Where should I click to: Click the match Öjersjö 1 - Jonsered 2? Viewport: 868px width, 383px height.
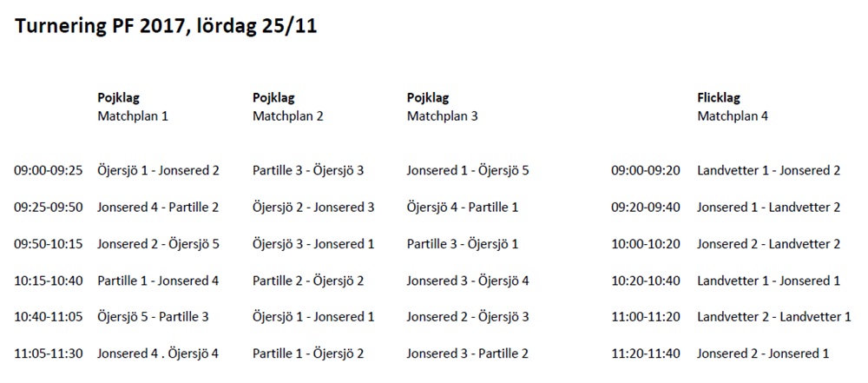coord(158,171)
